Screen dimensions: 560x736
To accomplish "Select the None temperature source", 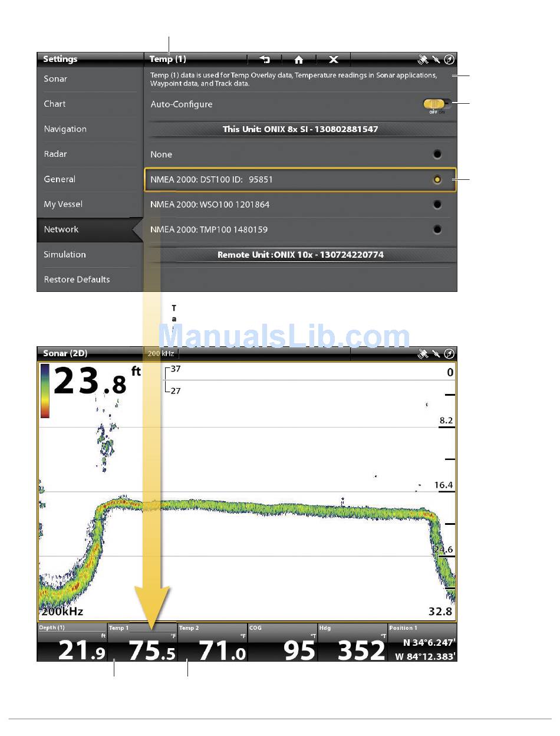I will (301, 155).
